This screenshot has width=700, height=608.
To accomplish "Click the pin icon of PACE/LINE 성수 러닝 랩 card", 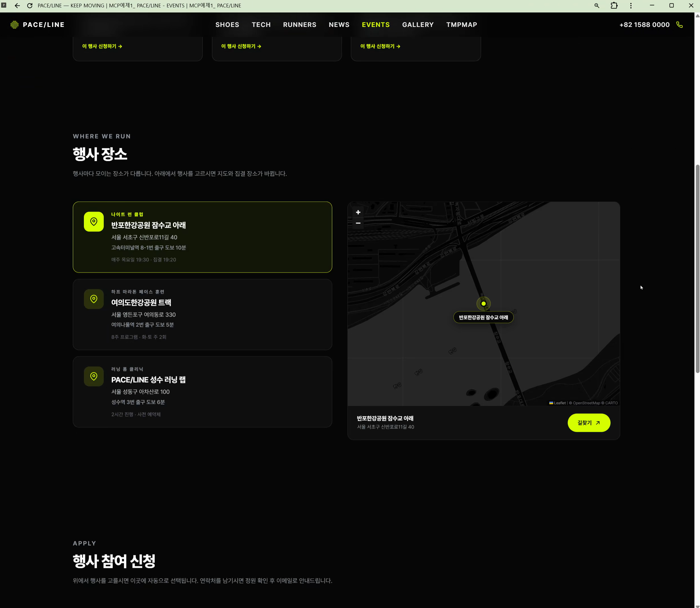I will coord(94,376).
